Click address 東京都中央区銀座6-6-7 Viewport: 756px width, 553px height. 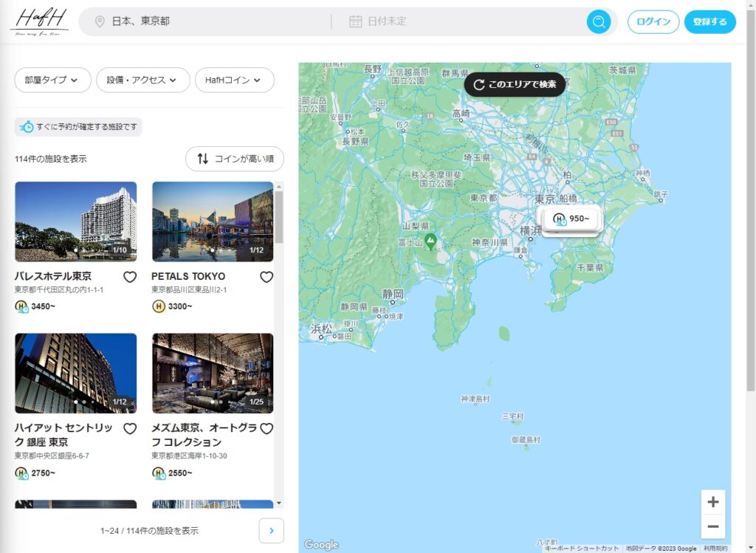tap(52, 456)
